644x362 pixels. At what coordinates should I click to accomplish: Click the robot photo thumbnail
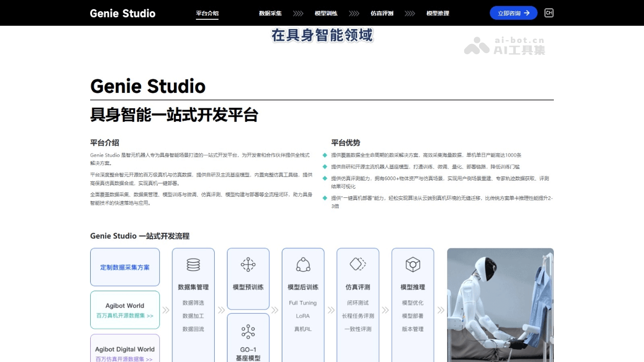click(500, 305)
